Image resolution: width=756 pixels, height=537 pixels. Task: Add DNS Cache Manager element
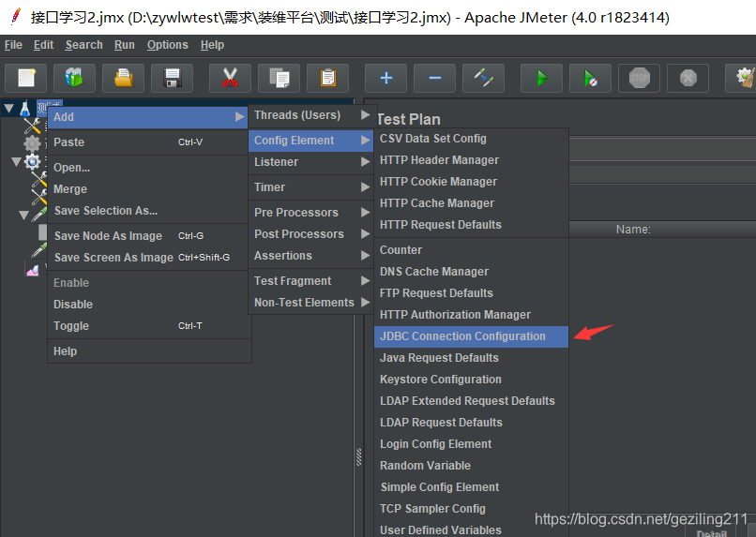[x=472, y=272]
